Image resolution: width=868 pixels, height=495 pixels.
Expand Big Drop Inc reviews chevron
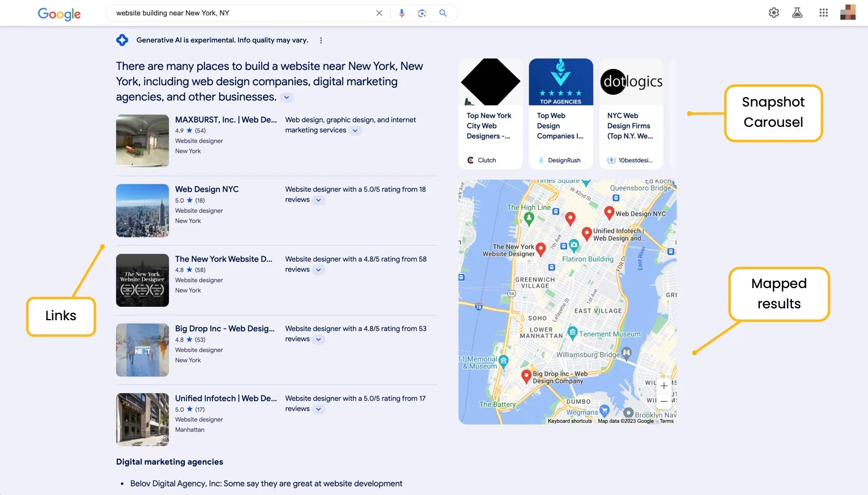tap(318, 339)
